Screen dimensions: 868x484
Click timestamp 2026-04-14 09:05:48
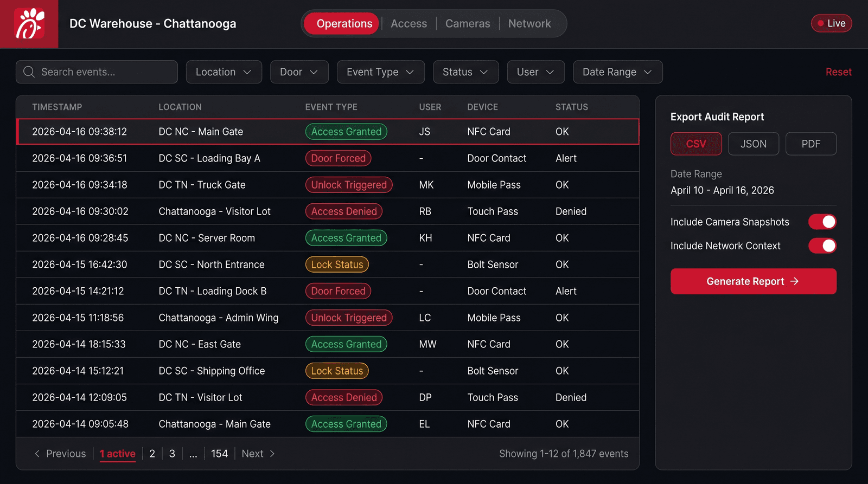coord(80,424)
